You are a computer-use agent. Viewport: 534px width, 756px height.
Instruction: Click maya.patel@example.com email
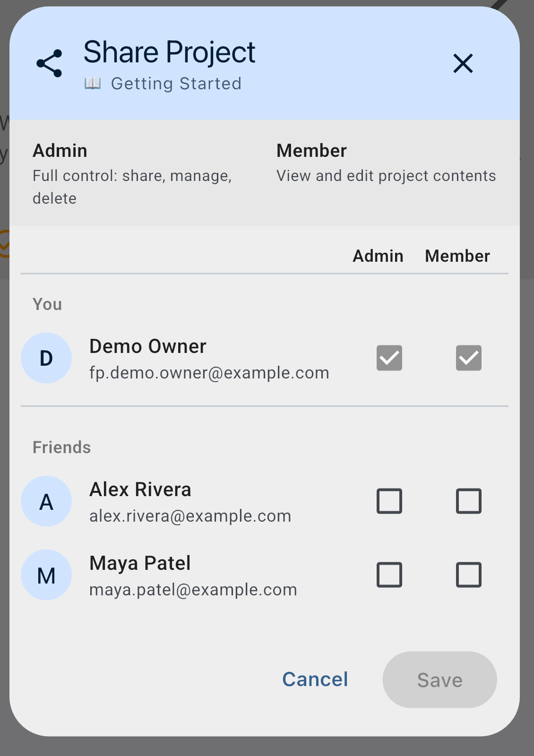[193, 590]
